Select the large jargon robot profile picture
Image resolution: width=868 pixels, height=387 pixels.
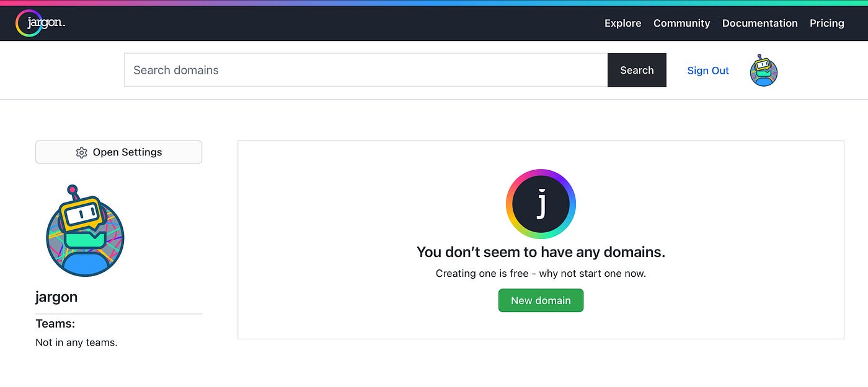point(85,229)
